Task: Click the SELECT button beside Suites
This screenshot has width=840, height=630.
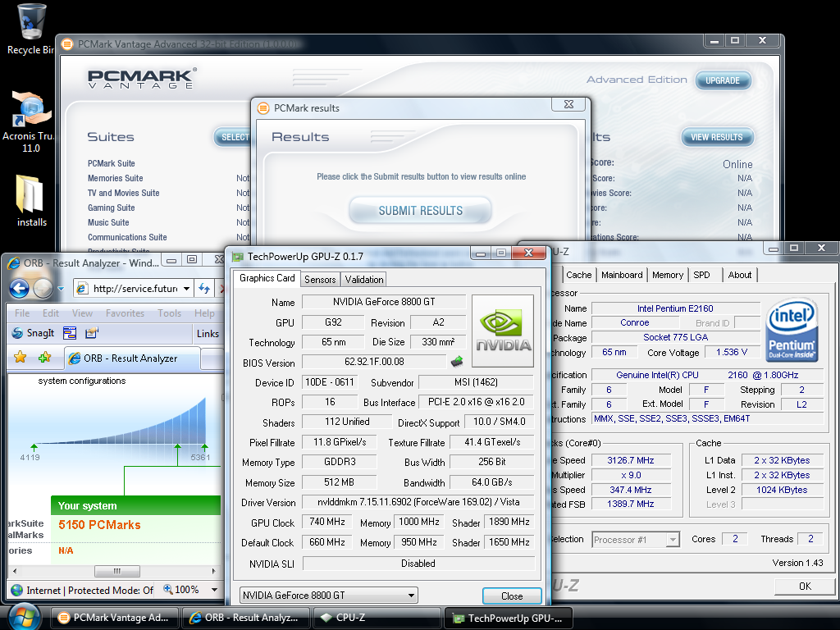Action: click(232, 137)
